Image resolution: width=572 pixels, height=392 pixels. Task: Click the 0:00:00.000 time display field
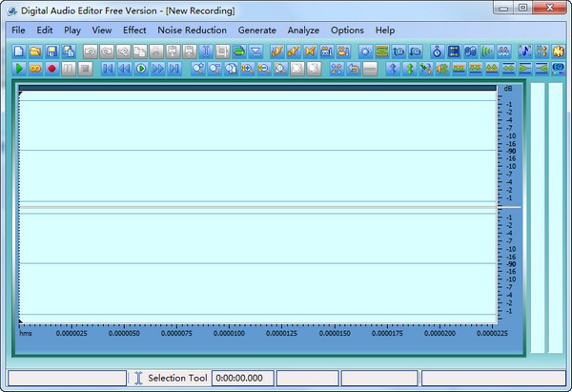click(243, 378)
